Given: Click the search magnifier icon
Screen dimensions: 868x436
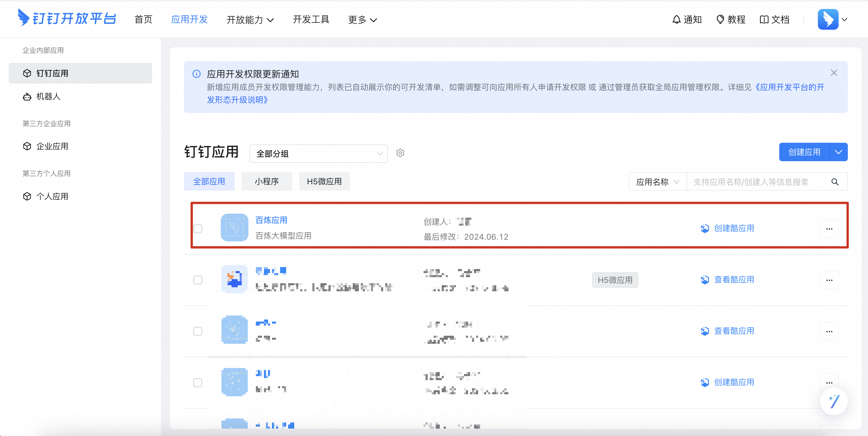Looking at the screenshot, I should [x=835, y=182].
